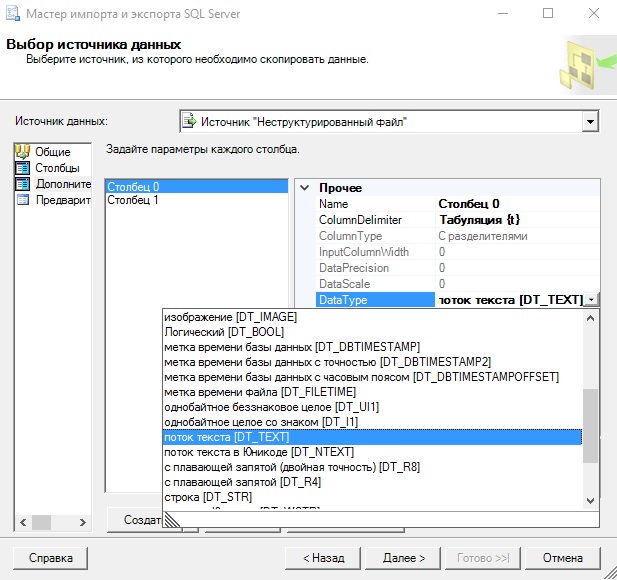Click Справка button

point(50,558)
